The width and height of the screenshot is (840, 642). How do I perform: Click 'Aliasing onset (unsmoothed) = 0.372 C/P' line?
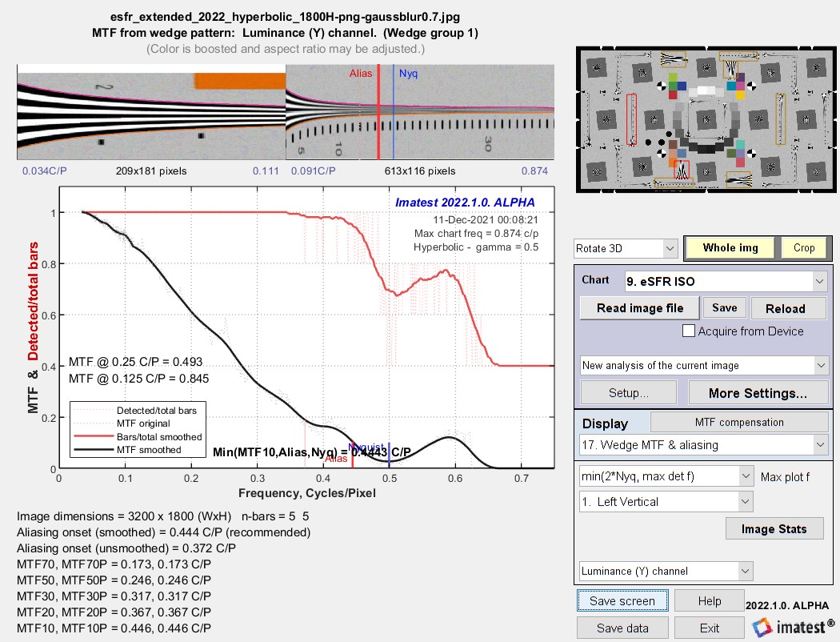click(126, 548)
